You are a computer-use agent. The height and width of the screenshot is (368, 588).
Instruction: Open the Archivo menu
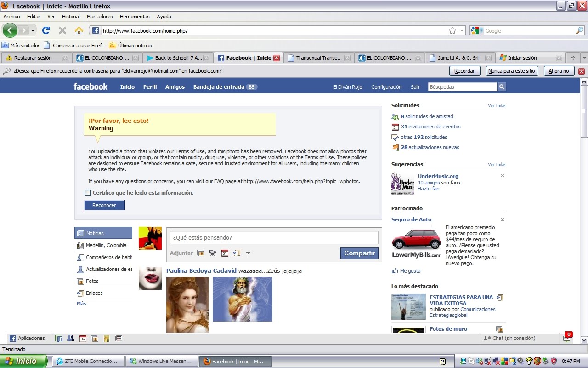(x=11, y=17)
